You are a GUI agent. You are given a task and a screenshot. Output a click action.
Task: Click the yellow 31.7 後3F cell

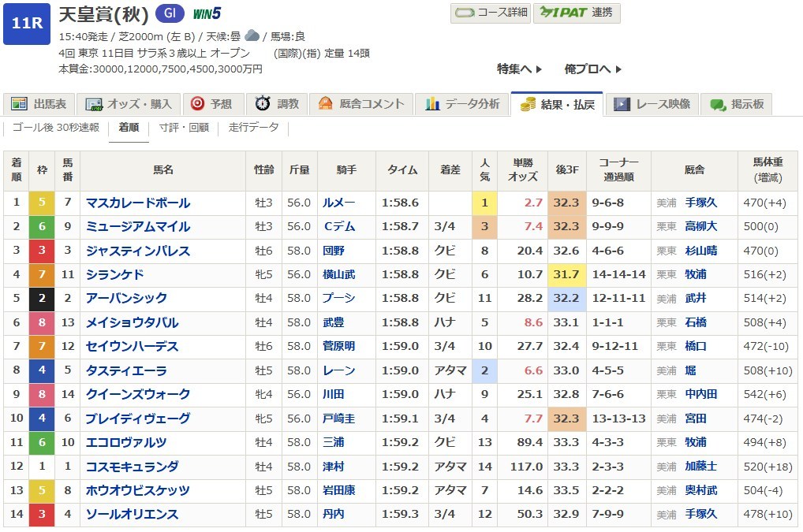[x=566, y=274]
